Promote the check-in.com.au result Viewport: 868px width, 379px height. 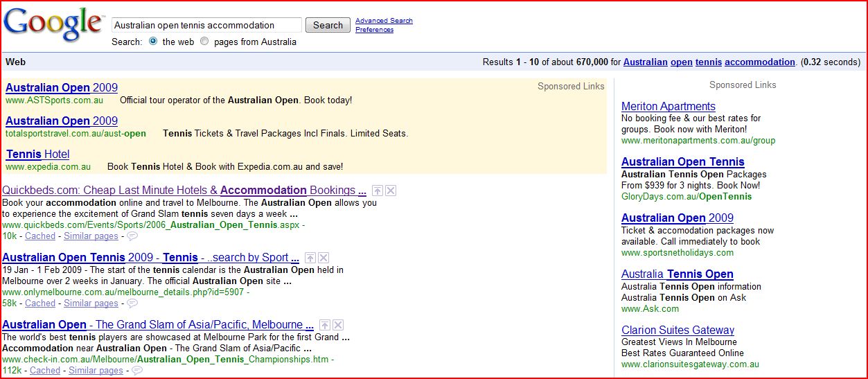pos(325,325)
